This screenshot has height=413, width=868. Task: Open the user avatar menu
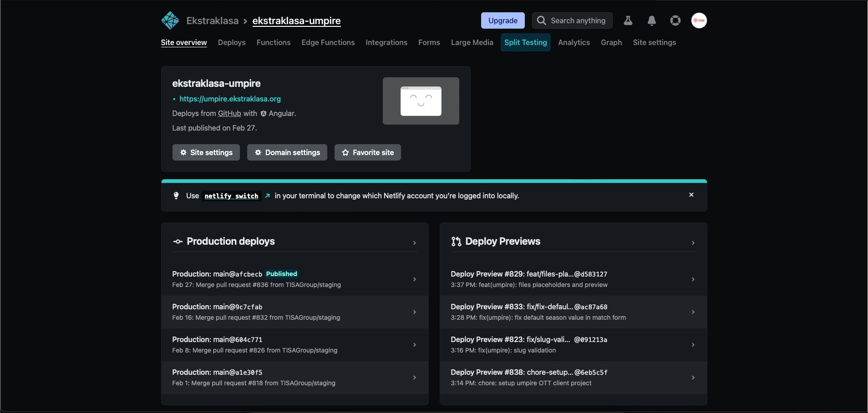pyautogui.click(x=699, y=20)
